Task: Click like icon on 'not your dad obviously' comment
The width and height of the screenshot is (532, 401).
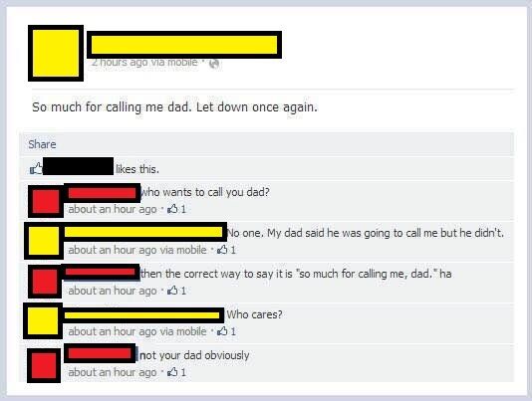Action: point(172,372)
